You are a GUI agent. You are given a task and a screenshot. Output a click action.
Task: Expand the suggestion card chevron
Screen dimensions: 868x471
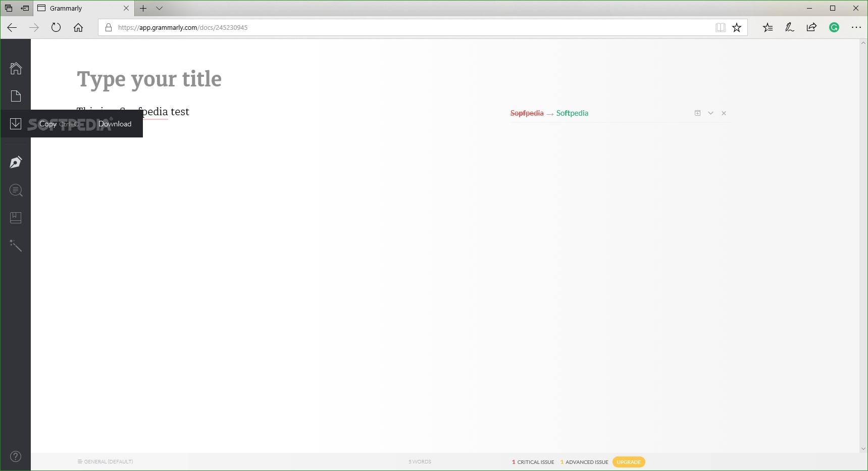[710, 113]
